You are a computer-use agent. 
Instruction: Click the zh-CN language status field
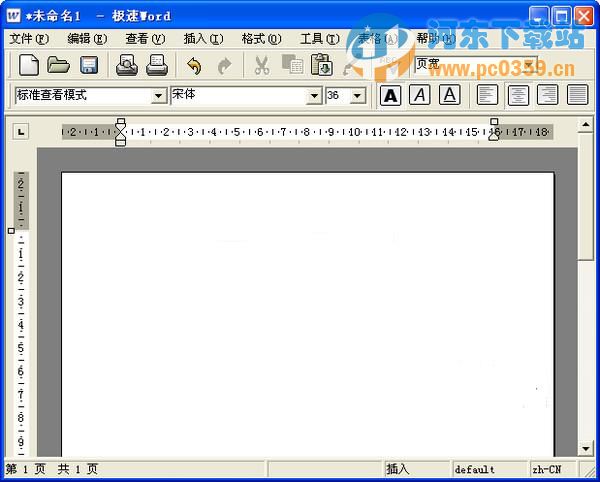553,469
